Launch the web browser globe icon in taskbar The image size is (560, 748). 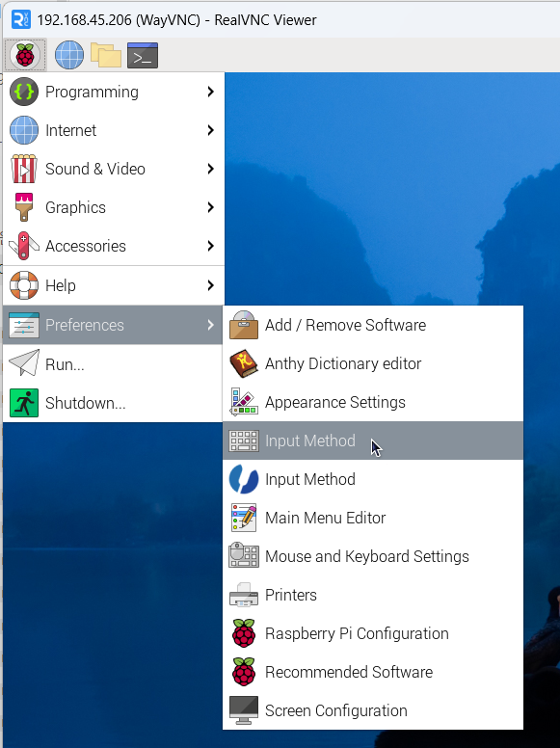[69, 55]
